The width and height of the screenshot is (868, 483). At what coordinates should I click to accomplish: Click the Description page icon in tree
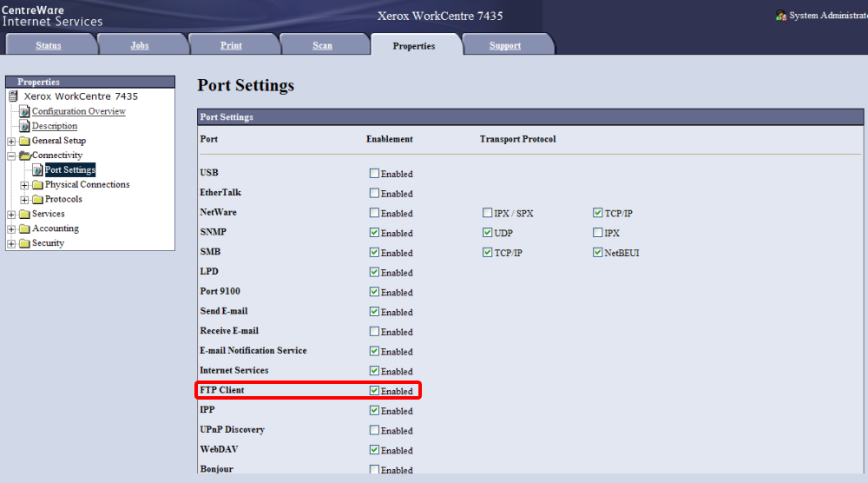25,126
